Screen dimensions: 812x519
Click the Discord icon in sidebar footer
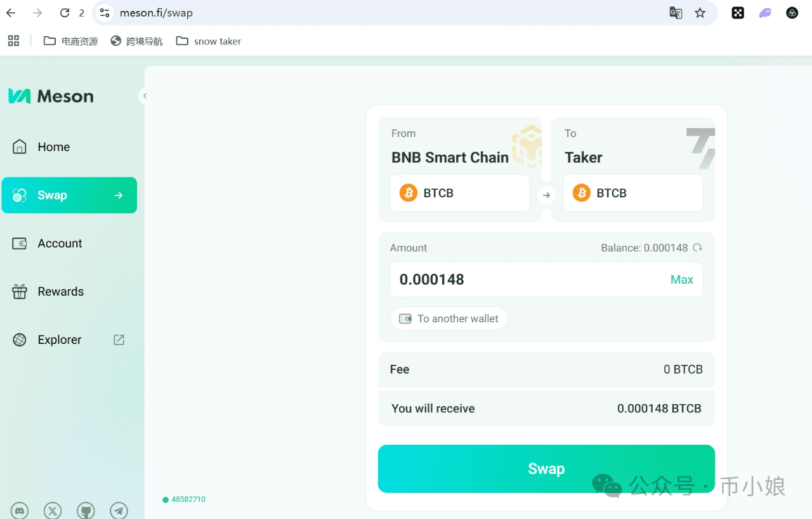(x=20, y=510)
